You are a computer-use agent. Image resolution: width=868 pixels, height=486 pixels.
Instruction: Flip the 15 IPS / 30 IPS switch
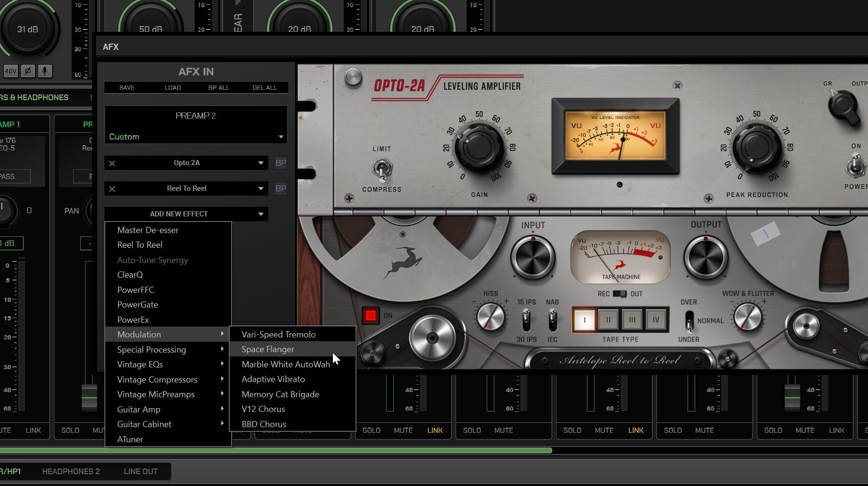pos(526,320)
